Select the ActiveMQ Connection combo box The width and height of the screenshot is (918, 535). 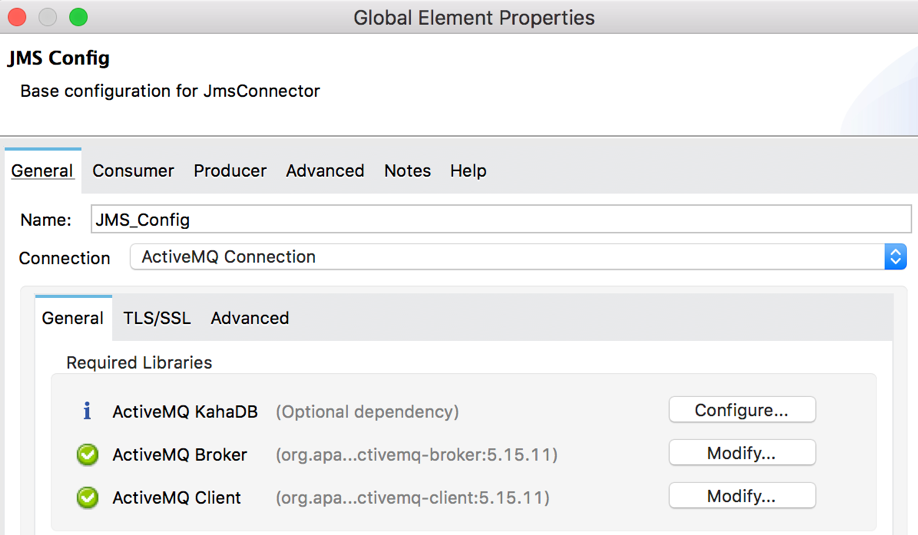pyautogui.click(x=518, y=257)
